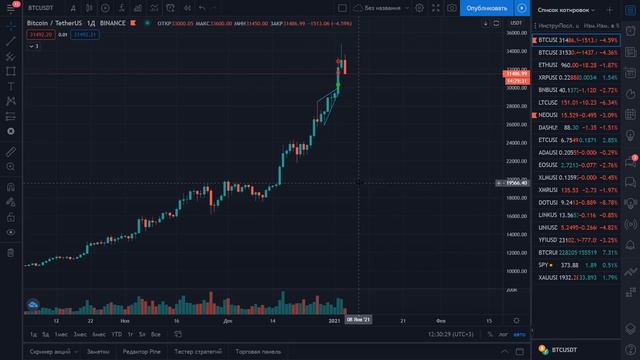Open the 'Тестер стратегий' tab
640x360 pixels.
coord(198,351)
